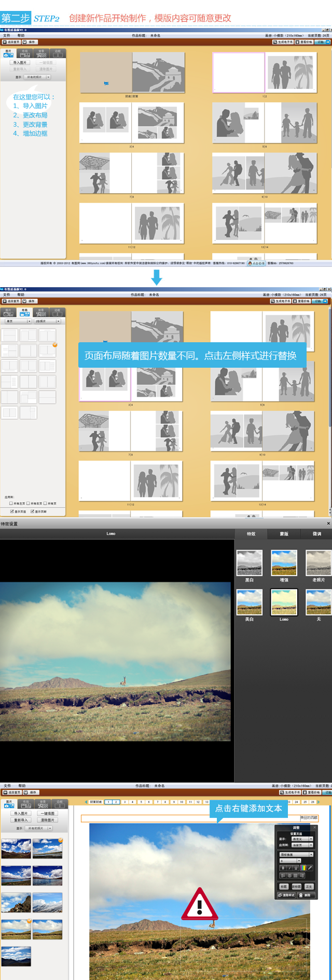The image size is (332, 980).
Task: Select the 增强 enhance effect preset
Action: [284, 562]
